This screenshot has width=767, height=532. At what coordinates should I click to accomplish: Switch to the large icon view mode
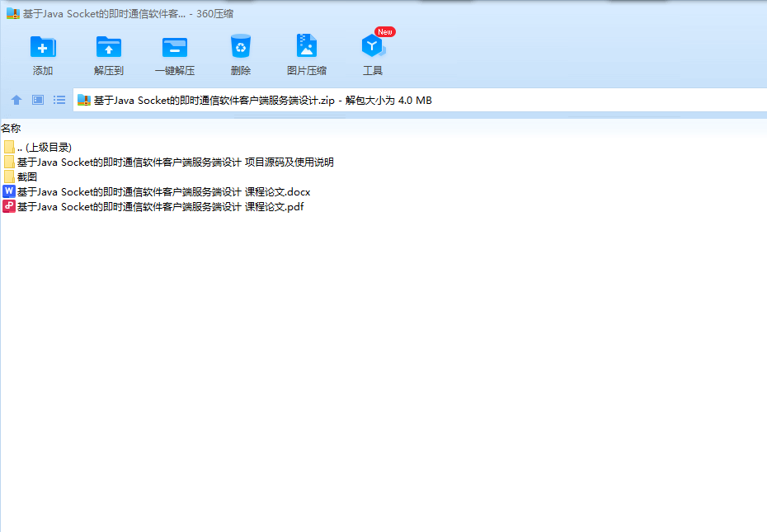tap(38, 100)
